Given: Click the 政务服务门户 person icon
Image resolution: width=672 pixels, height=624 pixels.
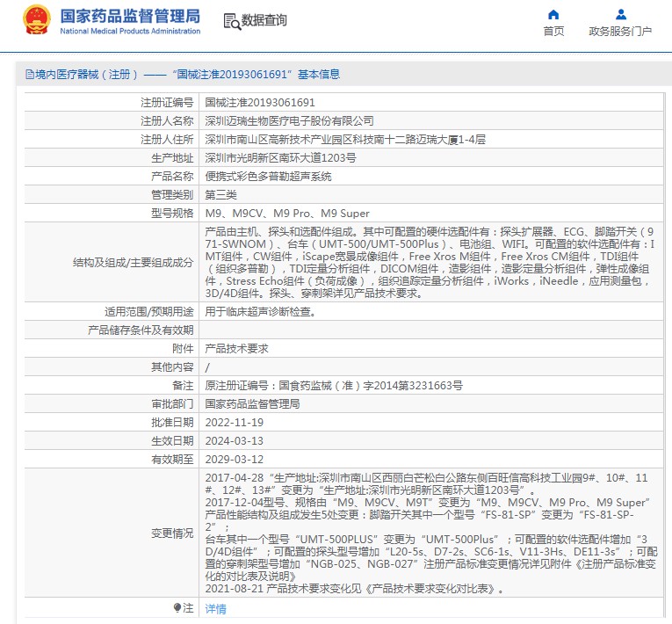Looking at the screenshot, I should (620, 14).
